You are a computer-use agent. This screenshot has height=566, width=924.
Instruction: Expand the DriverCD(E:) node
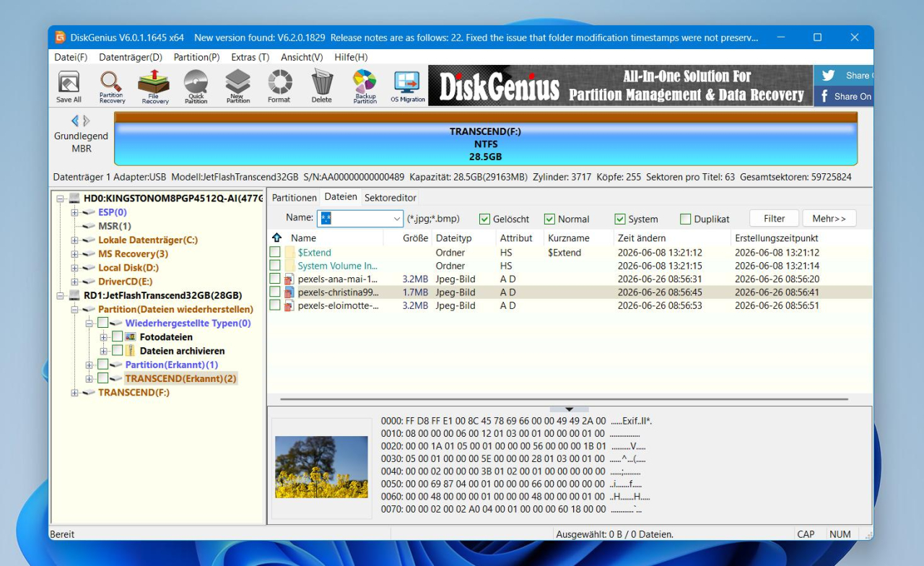click(74, 282)
